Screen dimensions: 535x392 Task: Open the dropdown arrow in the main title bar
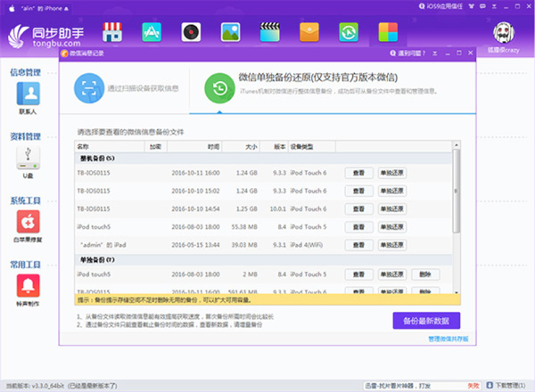click(494, 6)
